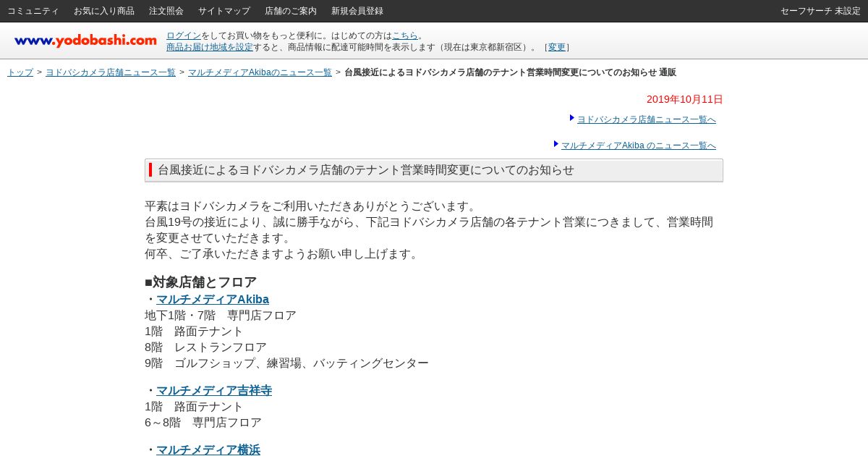Click セーフサーチ 未設定 setting
The height and width of the screenshot is (456, 868).
[x=820, y=11]
